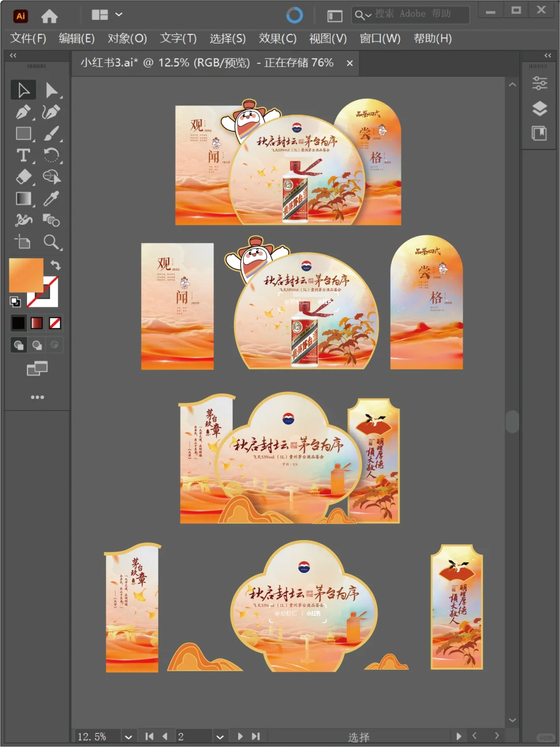Select the Shape Builder tool
Viewport: 560px width, 747px height.
51,177
